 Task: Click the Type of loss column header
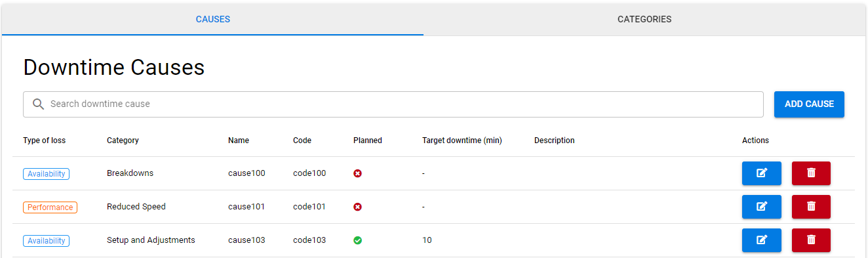(x=45, y=140)
